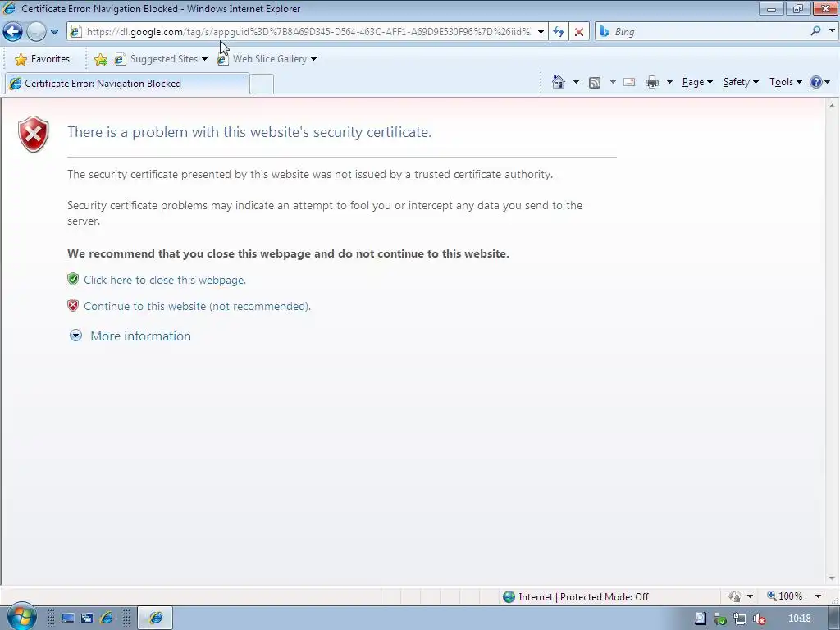Click the Read Mail envelope icon
Image resolution: width=840 pixels, height=630 pixels.
click(x=629, y=82)
